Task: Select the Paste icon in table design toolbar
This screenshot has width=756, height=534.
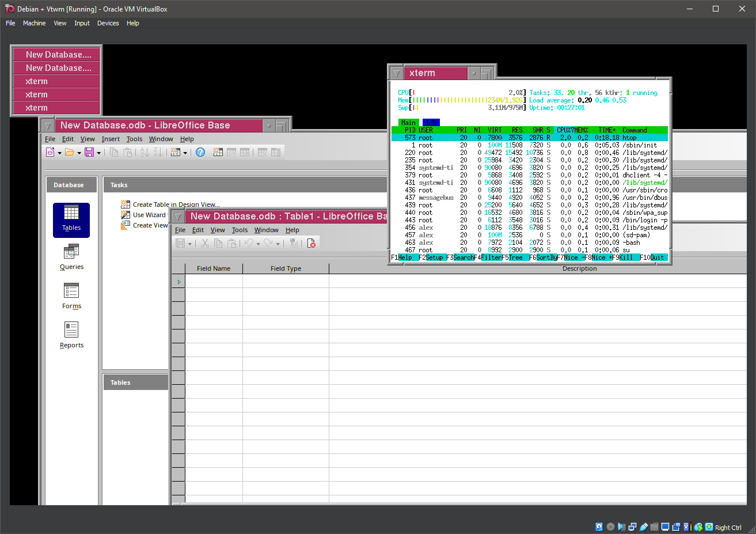Action: [232, 243]
